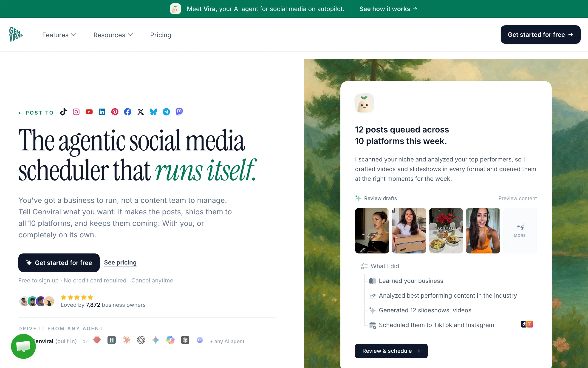This screenshot has width=588, height=368.
Task: Open the green chat widget bubble
Action: [x=23, y=346]
